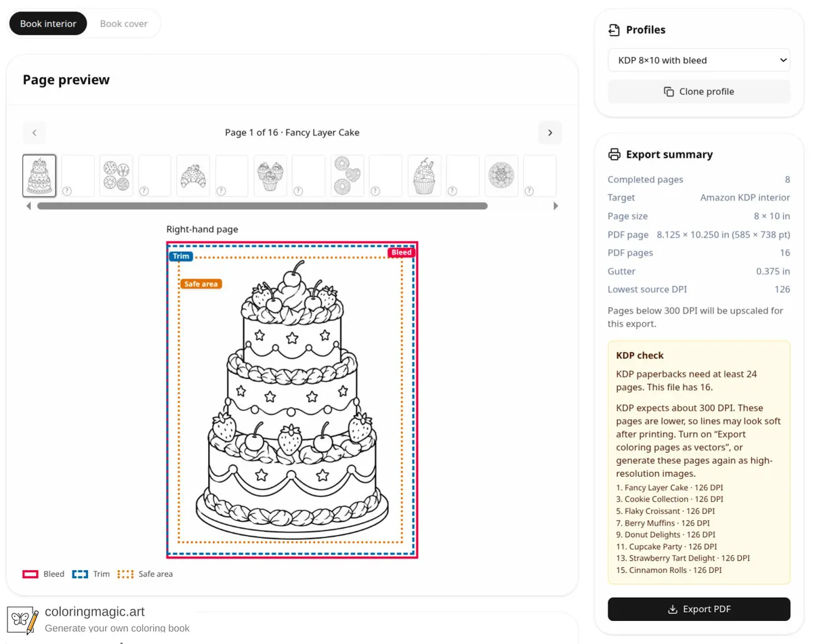Click the '8.125 × 10.250 in (585 × 738 pt)' value
The image size is (813, 644).
[724, 234]
